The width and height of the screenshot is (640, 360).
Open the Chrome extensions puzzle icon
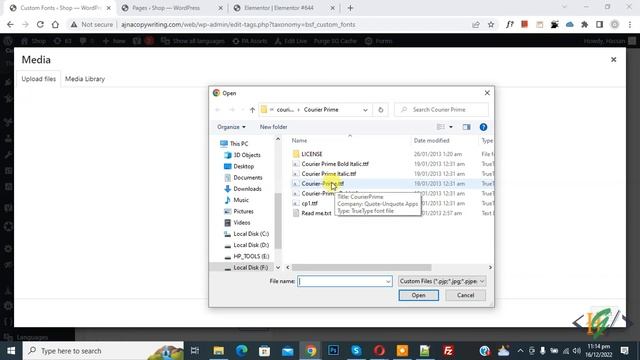(584, 24)
